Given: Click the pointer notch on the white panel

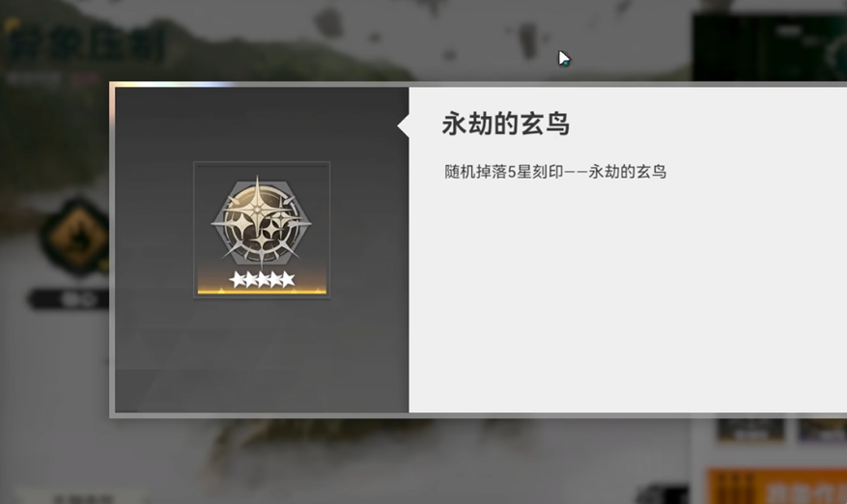Looking at the screenshot, I should click(403, 126).
